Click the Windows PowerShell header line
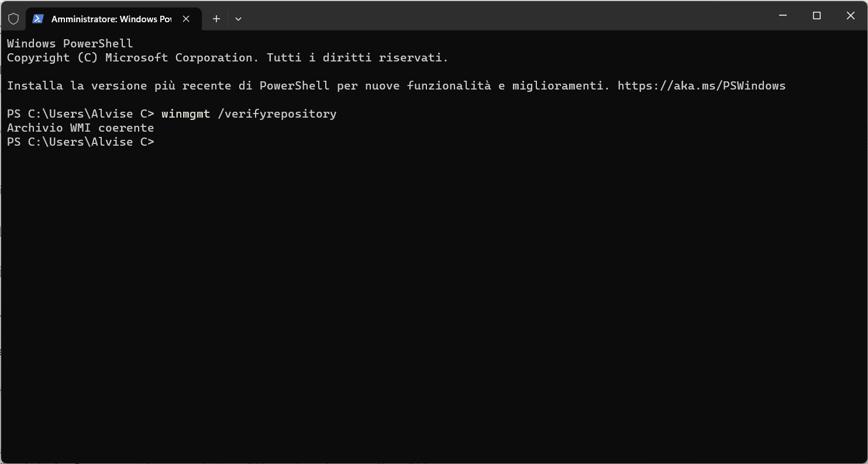Viewport: 868px width, 464px height. (70, 44)
